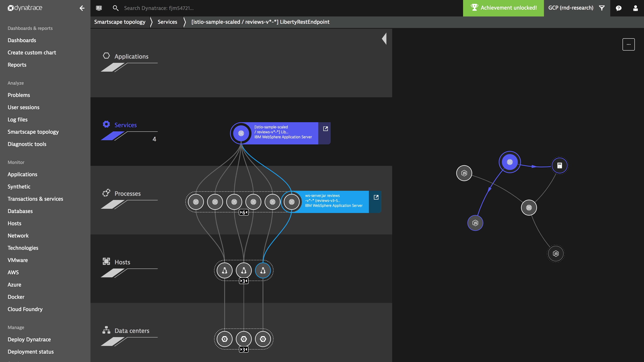This screenshot has width=644, height=362.
Task: Open the Achievement unlocked notification
Action: (x=503, y=8)
